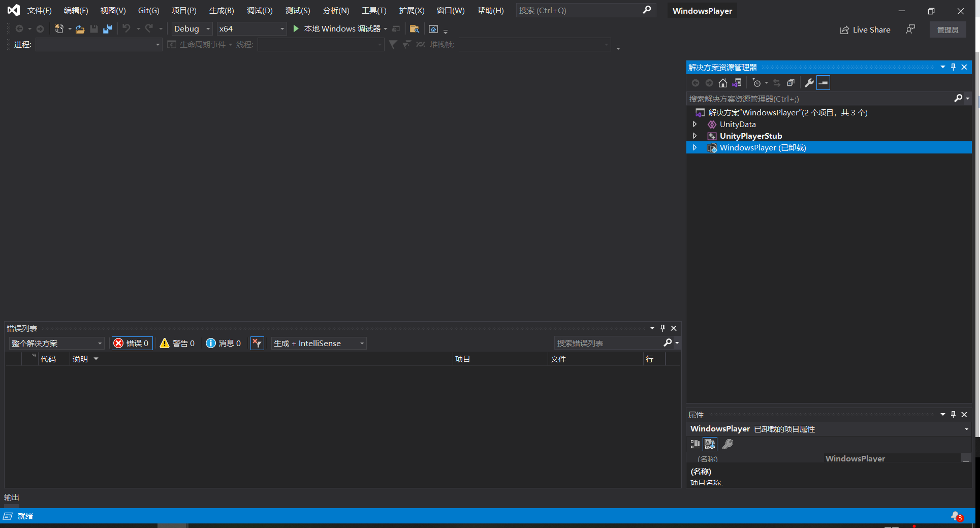Viewport: 980px width, 528px height.
Task: Click the 本地 Windows 调试器 label
Action: 342,29
